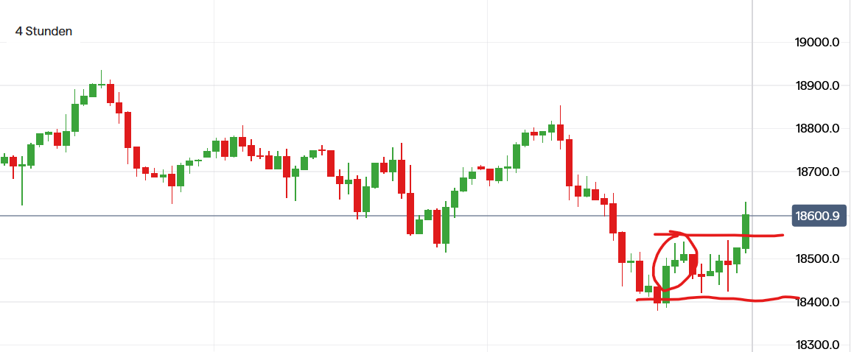Select the tall red candle after the 18850 peak
This screenshot has width=868, height=352.
[x=569, y=162]
